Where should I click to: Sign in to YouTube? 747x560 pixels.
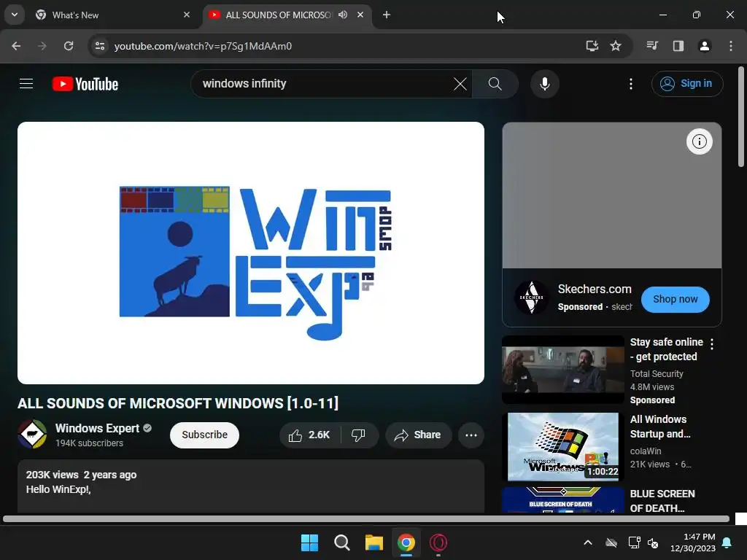687,84
